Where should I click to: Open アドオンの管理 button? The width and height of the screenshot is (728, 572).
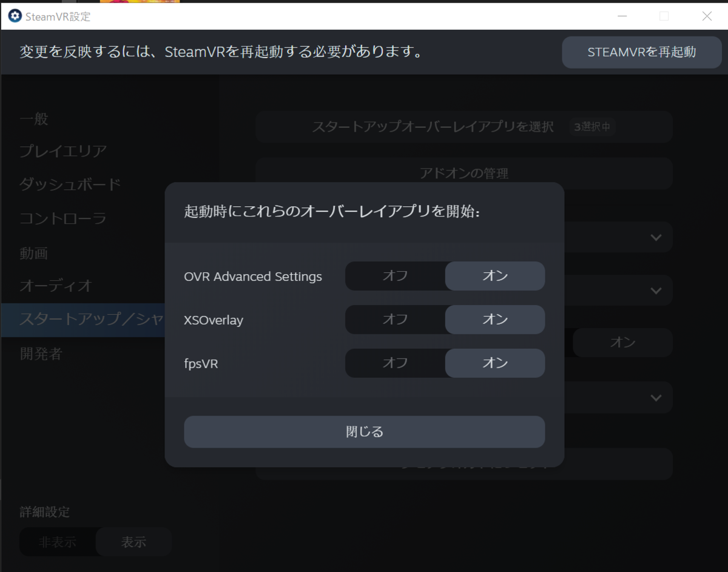pyautogui.click(x=464, y=173)
